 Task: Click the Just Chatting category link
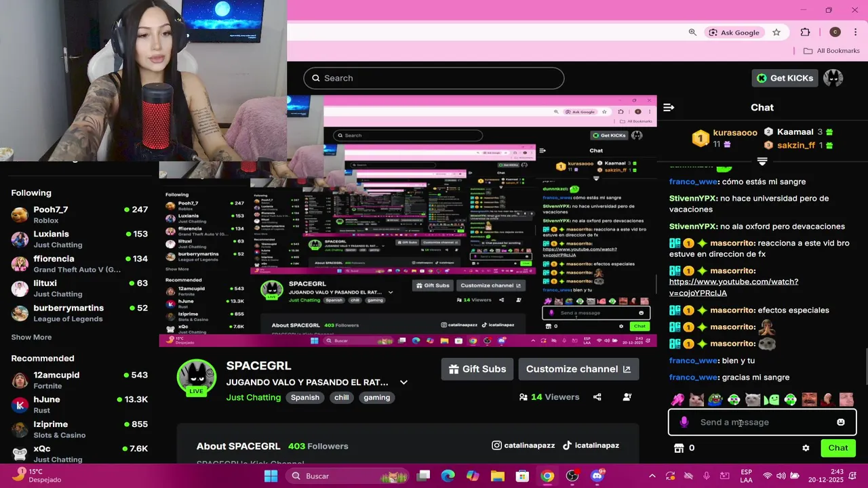click(x=254, y=397)
